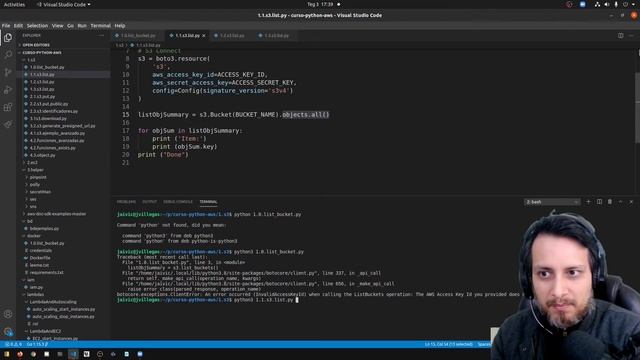Image resolution: width=640 pixels, height=360 pixels.
Task: Open the File menu
Action: 6,26
